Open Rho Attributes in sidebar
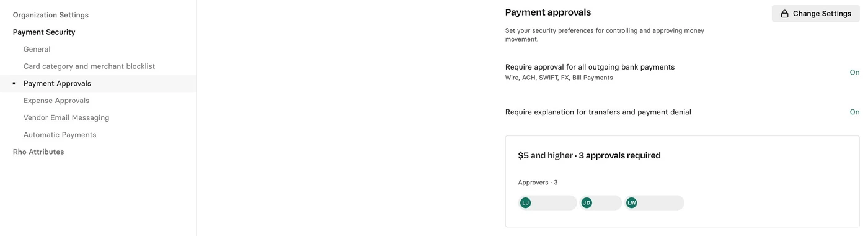The image size is (868, 236). click(38, 152)
